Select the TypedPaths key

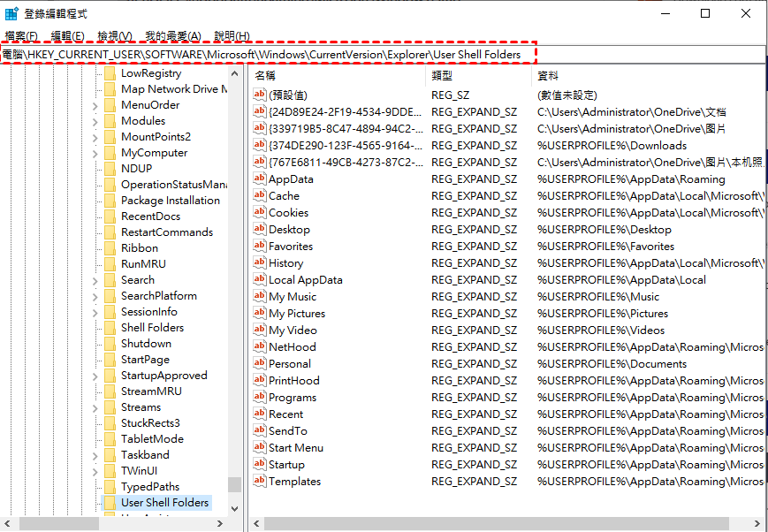click(x=150, y=487)
